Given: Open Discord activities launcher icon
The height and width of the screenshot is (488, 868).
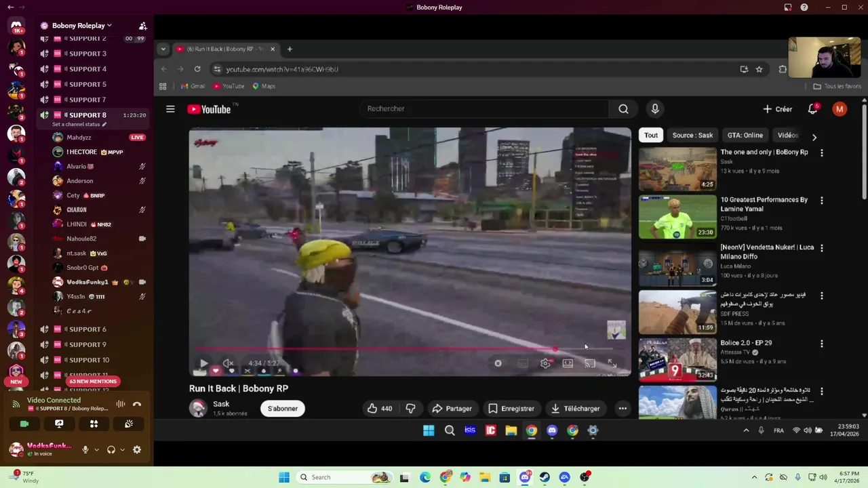Looking at the screenshot, I should (94, 424).
